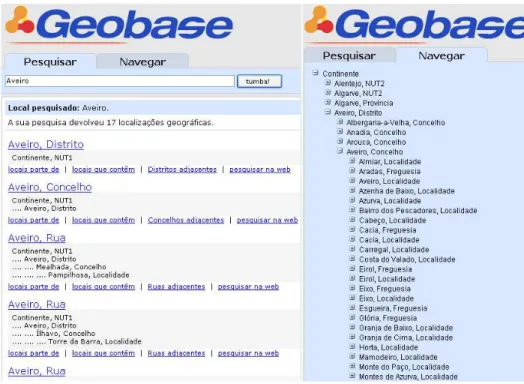Click locais parte de for Aveiro, Concelho
Screen dimensions: 524x384
[33, 220]
